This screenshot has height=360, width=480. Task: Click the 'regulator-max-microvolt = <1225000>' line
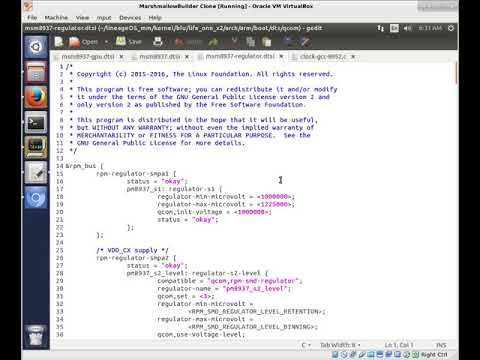226,204
